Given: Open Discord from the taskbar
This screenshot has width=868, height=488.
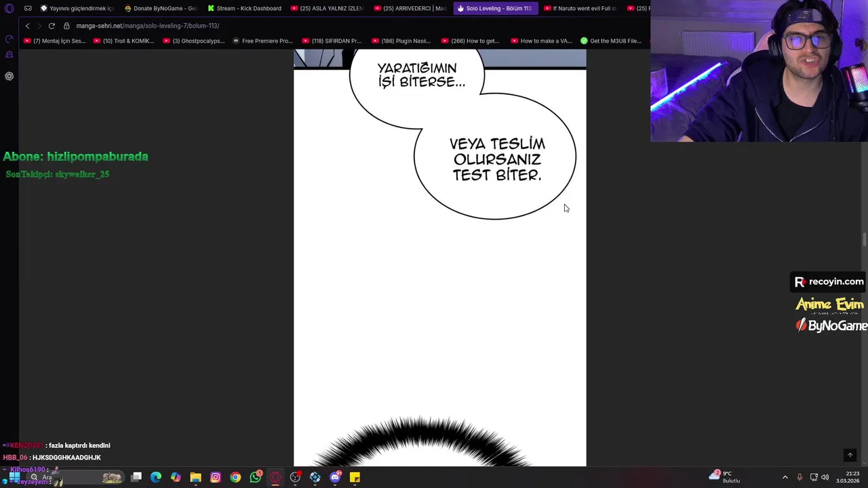Looking at the screenshot, I should [335, 477].
